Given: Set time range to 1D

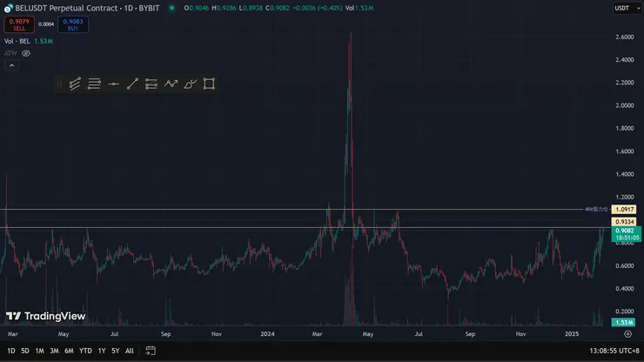Looking at the screenshot, I should (x=11, y=351).
